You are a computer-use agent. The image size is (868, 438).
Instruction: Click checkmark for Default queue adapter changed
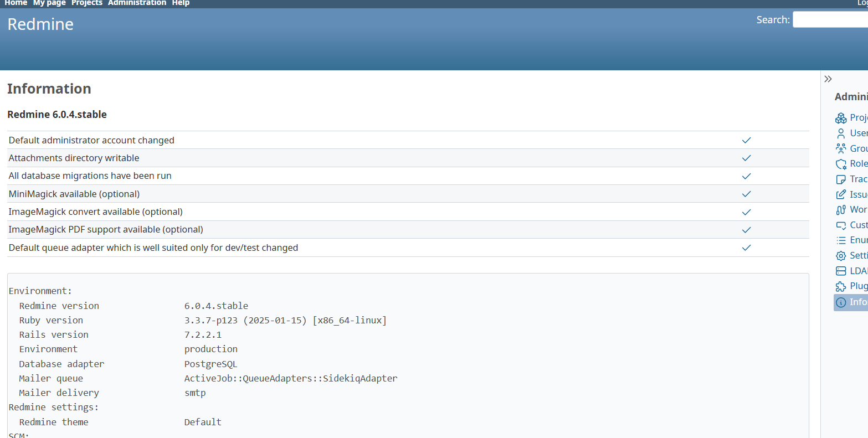coord(746,248)
